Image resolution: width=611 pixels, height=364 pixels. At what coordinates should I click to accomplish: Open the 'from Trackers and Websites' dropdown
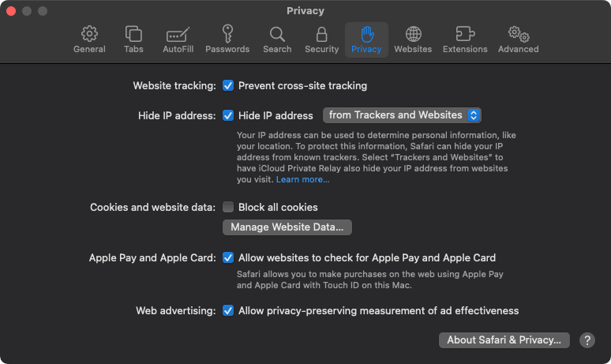click(402, 115)
